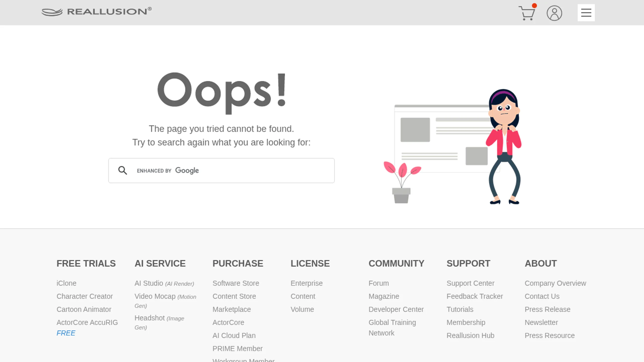Screen dimensions: 644x362
Task: Open the Marketplace link
Action: point(232,309)
